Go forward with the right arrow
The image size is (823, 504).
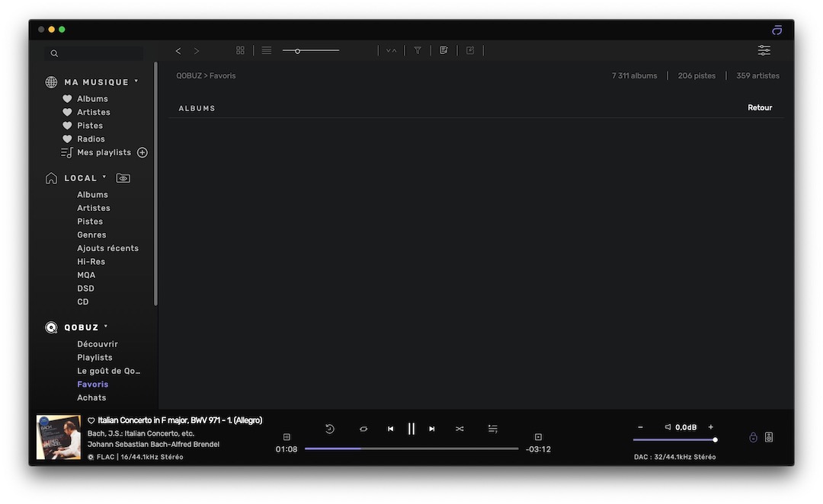pyautogui.click(x=197, y=51)
